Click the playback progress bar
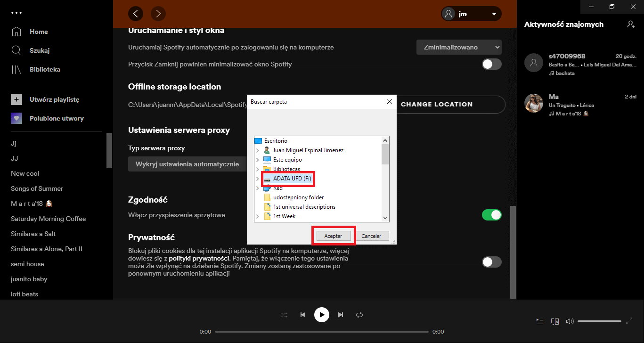 pyautogui.click(x=322, y=332)
